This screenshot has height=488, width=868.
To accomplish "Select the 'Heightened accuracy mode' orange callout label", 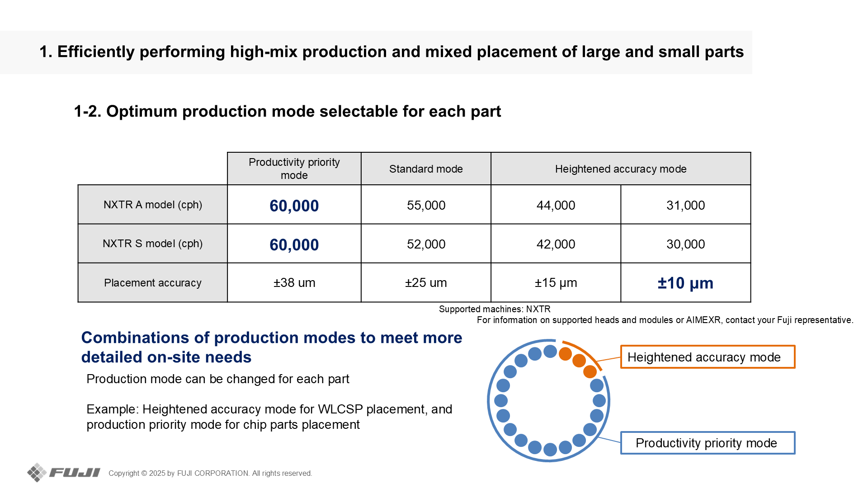I will pyautogui.click(x=708, y=357).
